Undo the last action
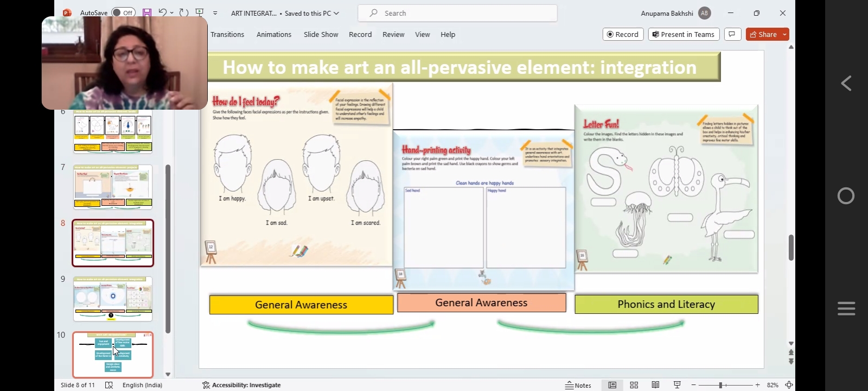This screenshot has width=868, height=391. pos(162,12)
